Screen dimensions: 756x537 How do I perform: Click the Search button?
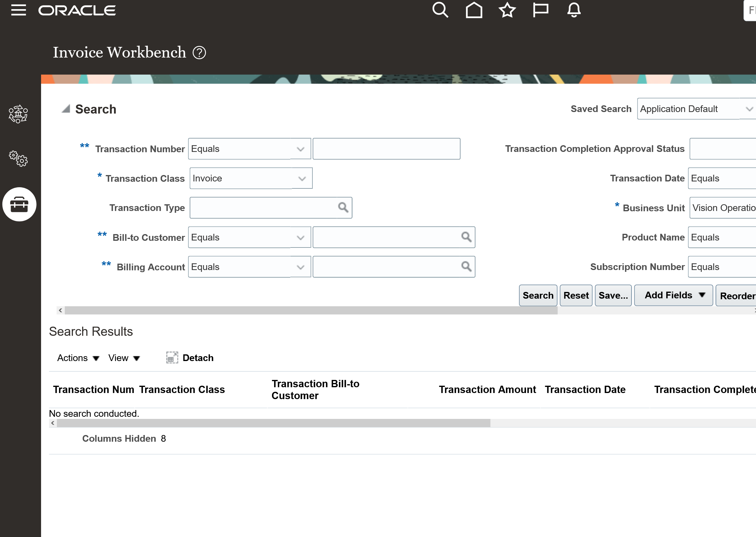point(538,295)
